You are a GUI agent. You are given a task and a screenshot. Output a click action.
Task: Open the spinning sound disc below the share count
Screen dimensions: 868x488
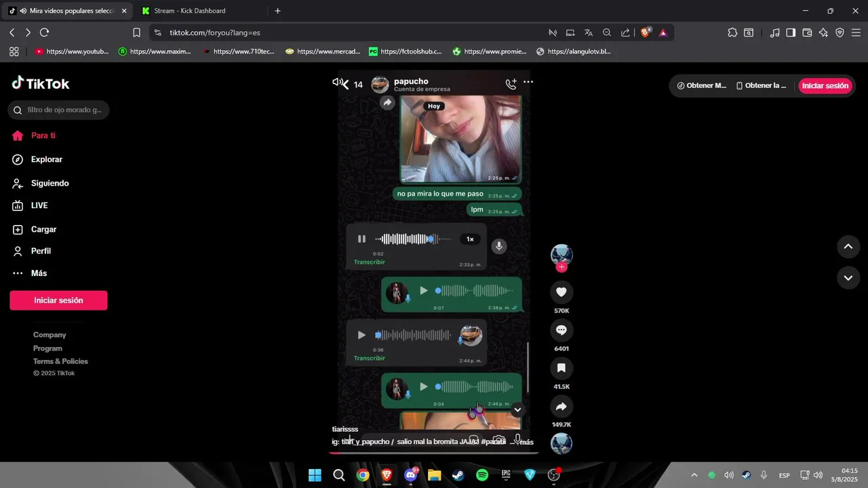pos(561,443)
